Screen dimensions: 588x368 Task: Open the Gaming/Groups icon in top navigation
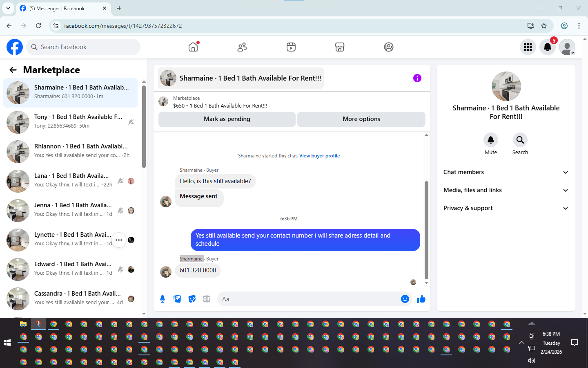point(389,47)
